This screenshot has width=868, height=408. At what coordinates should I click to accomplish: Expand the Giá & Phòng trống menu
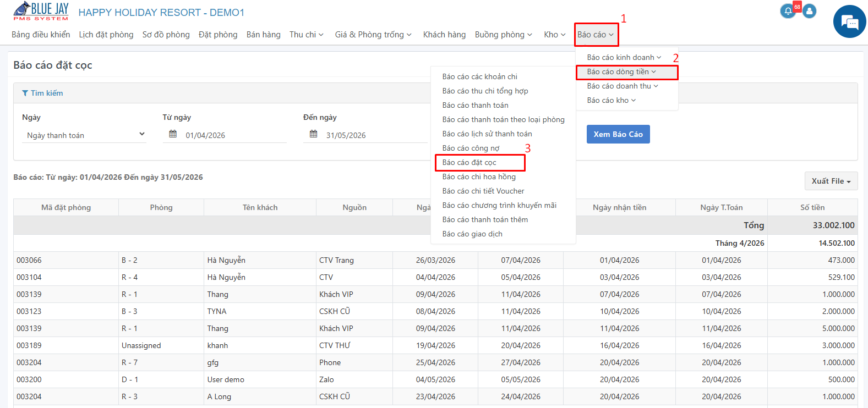click(x=373, y=35)
